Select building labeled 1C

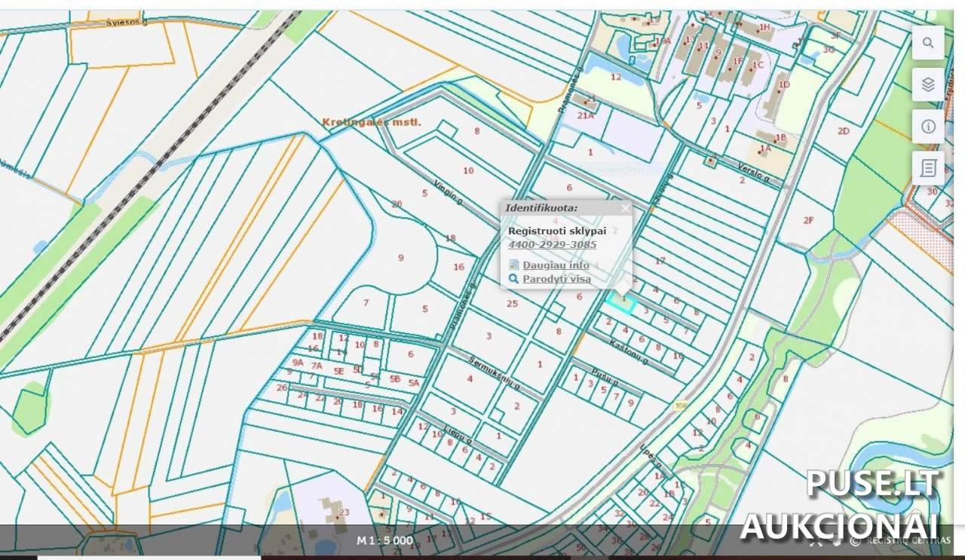[x=758, y=65]
